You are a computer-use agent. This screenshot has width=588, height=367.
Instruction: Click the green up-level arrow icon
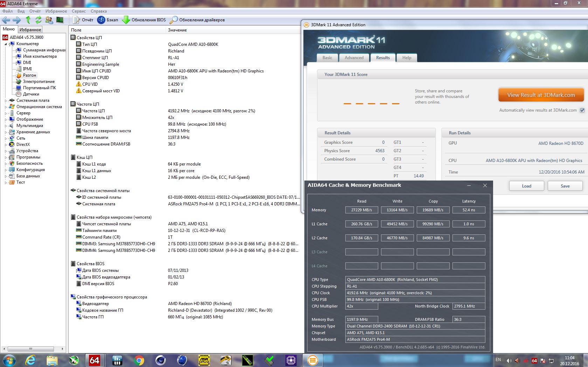click(28, 20)
